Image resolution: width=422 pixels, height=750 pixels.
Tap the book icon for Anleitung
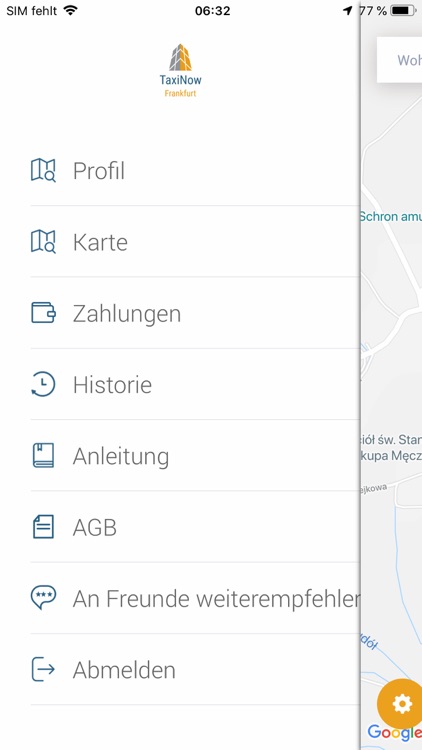click(43, 455)
